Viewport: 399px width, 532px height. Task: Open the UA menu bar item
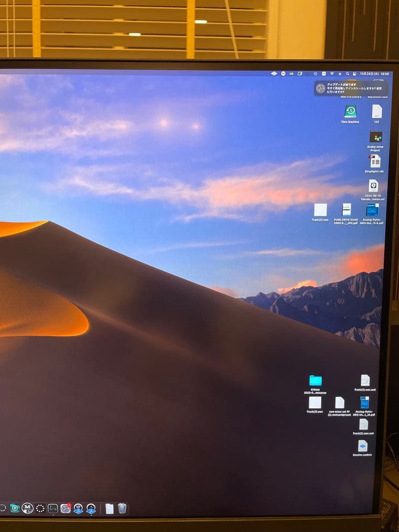click(x=292, y=73)
